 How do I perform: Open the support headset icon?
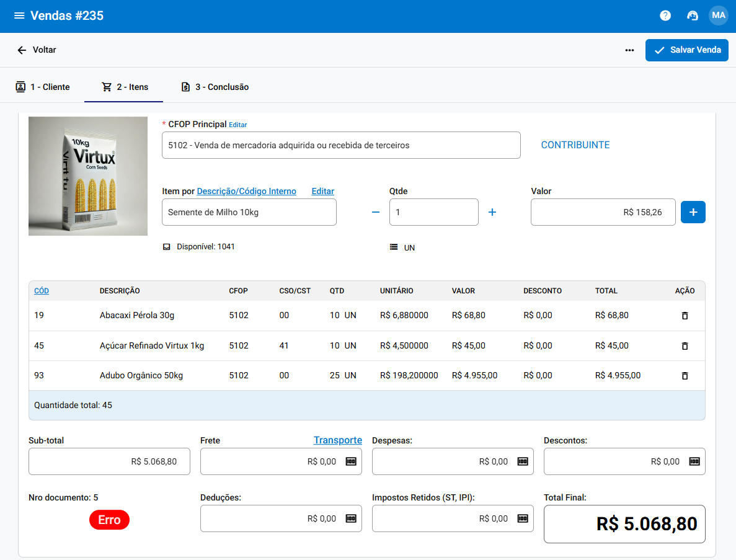693,16
